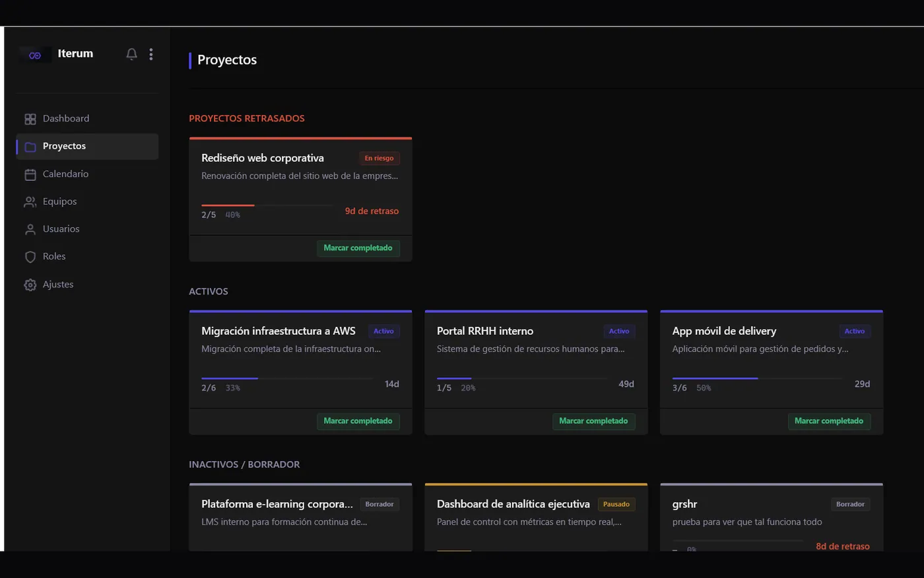The image size is (924, 578).
Task: Open Ajustes in sidebar
Action: tap(87, 285)
